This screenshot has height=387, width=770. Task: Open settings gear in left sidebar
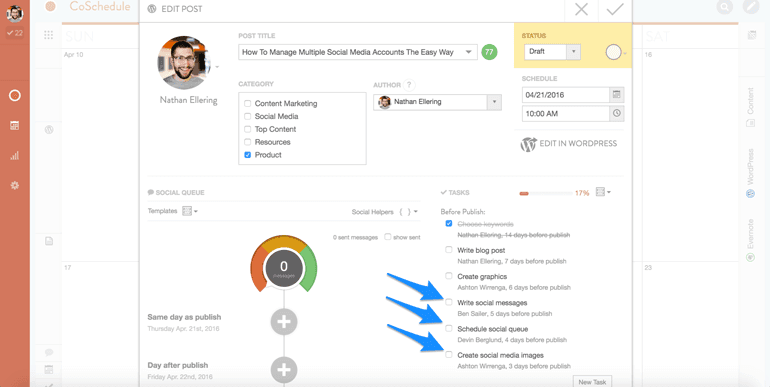15,186
